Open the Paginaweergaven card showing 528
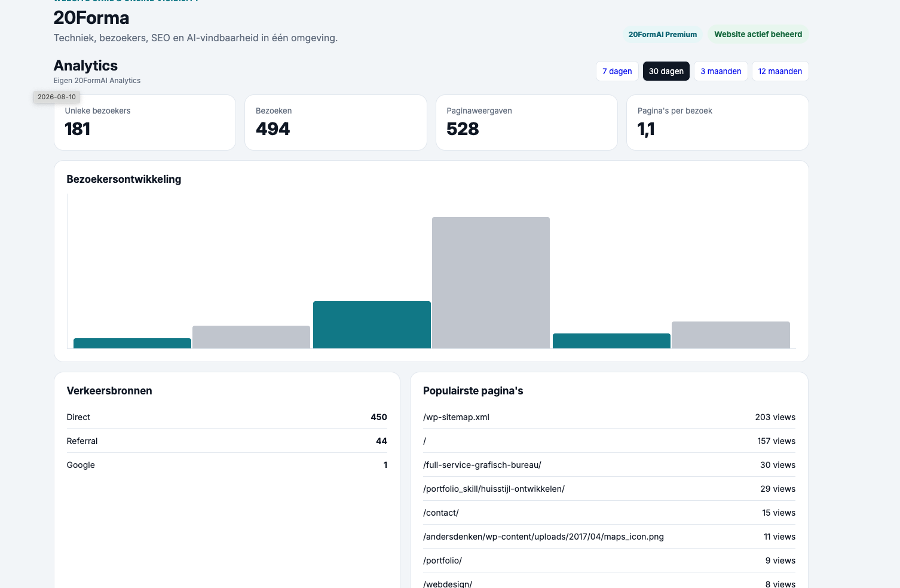Viewport: 900px width, 588px height. click(526, 122)
